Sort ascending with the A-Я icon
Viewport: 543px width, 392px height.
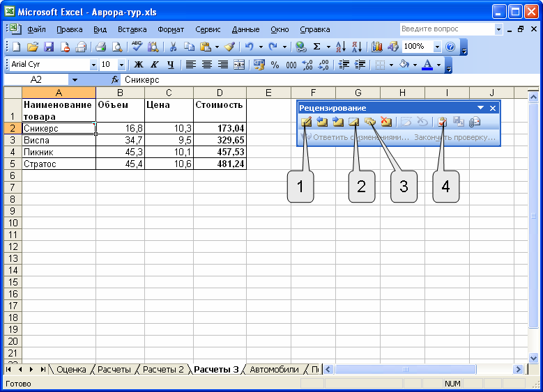[341, 47]
